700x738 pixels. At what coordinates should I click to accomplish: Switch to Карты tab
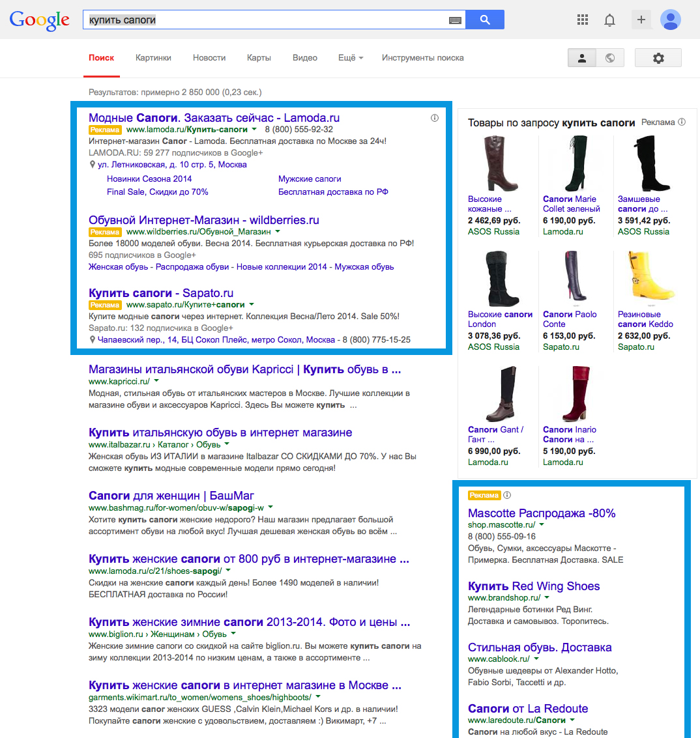[259, 58]
